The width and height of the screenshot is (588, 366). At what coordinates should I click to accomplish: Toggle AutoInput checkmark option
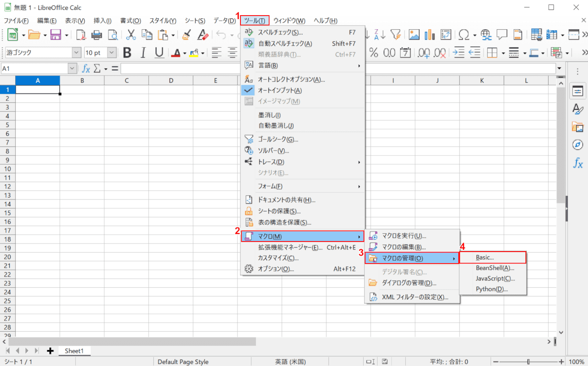pos(303,90)
